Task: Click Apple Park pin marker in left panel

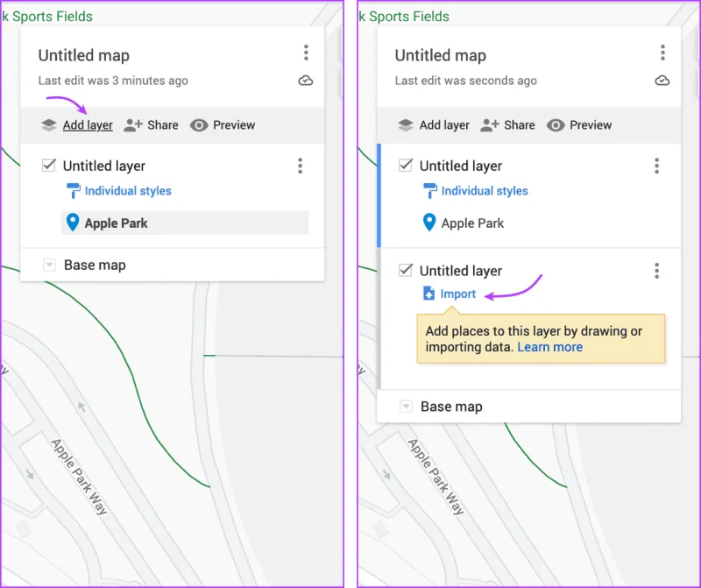Action: pyautogui.click(x=73, y=223)
